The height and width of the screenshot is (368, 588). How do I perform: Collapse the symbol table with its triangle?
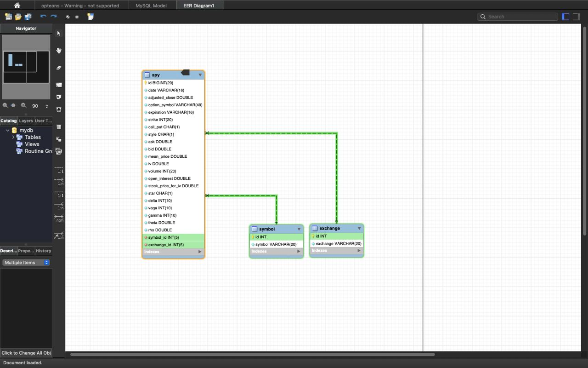[x=299, y=229]
